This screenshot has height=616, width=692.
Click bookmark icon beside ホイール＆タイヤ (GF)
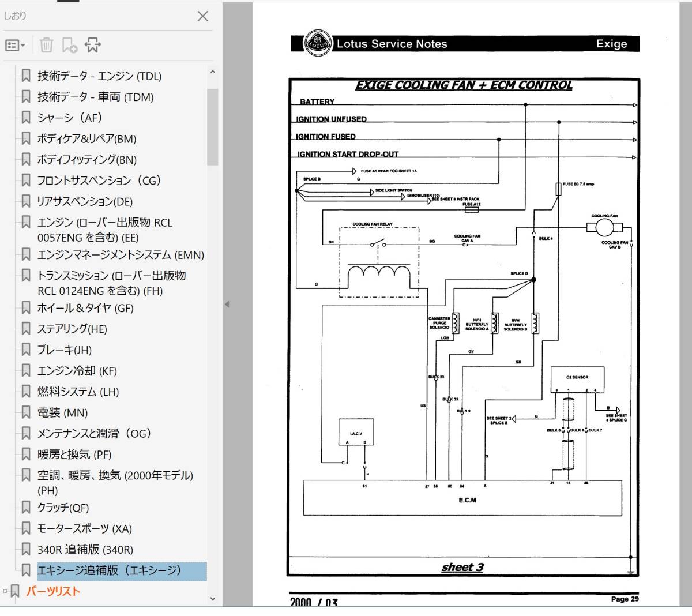26,308
